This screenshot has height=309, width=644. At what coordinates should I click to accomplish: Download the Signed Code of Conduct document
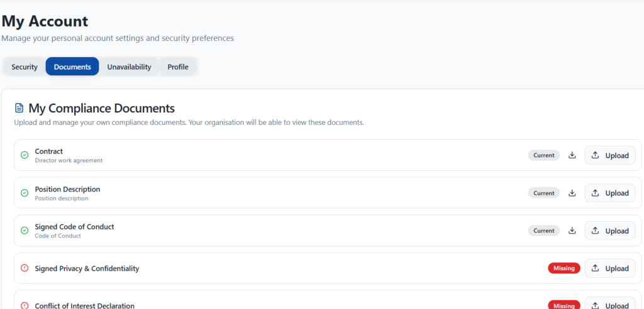coord(572,230)
